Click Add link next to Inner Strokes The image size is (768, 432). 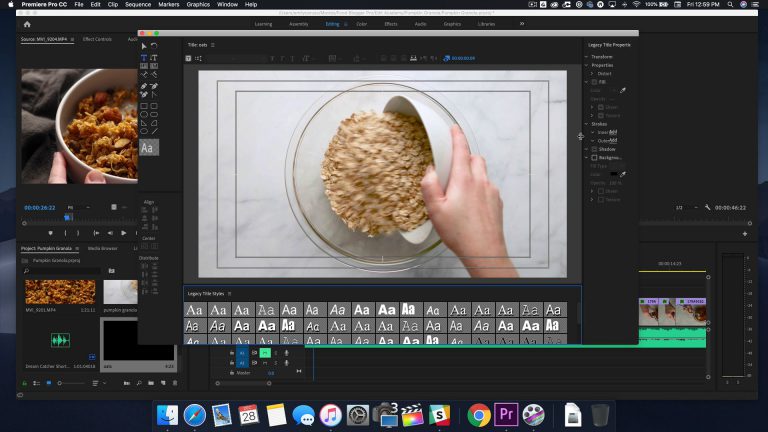click(x=613, y=132)
